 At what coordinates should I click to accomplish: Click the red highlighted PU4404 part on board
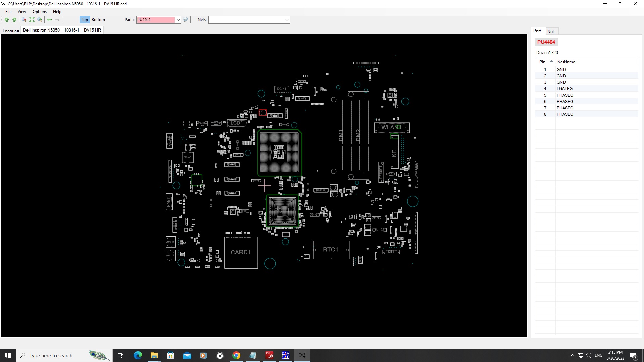point(263,113)
